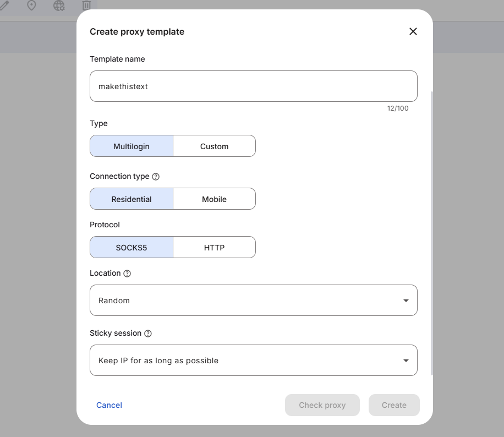
Task: Click the location pin icon in the toolbar
Action: [31, 6]
